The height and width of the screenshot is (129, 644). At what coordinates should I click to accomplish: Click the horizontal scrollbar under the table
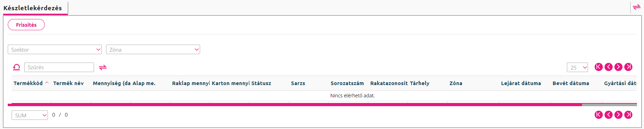coord(295,105)
